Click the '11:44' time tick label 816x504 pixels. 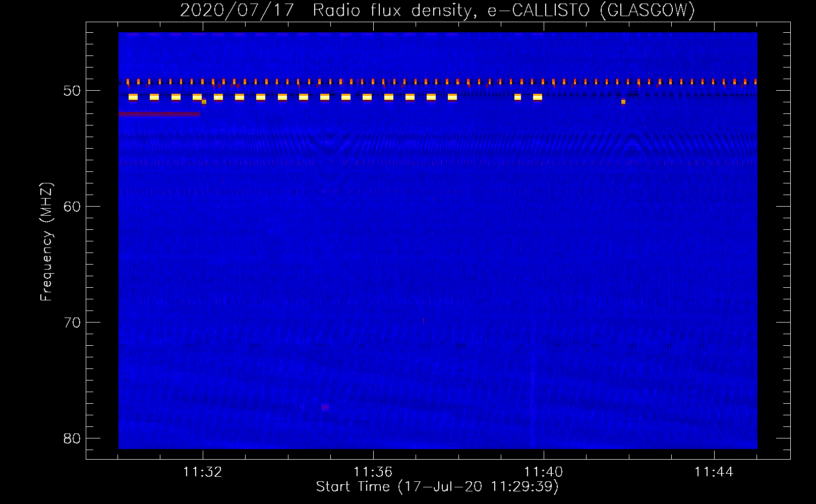714,472
